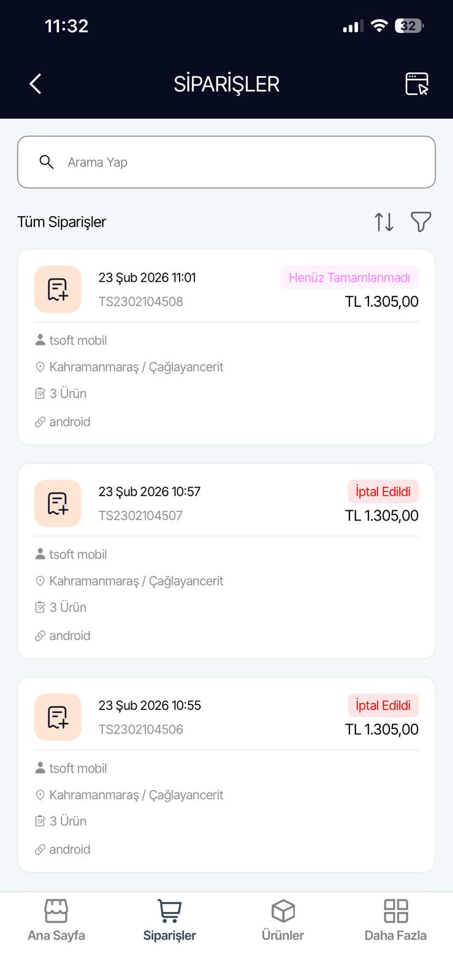
Task: Open the order dated 23 Şub 2026 10:55
Action: click(150, 705)
